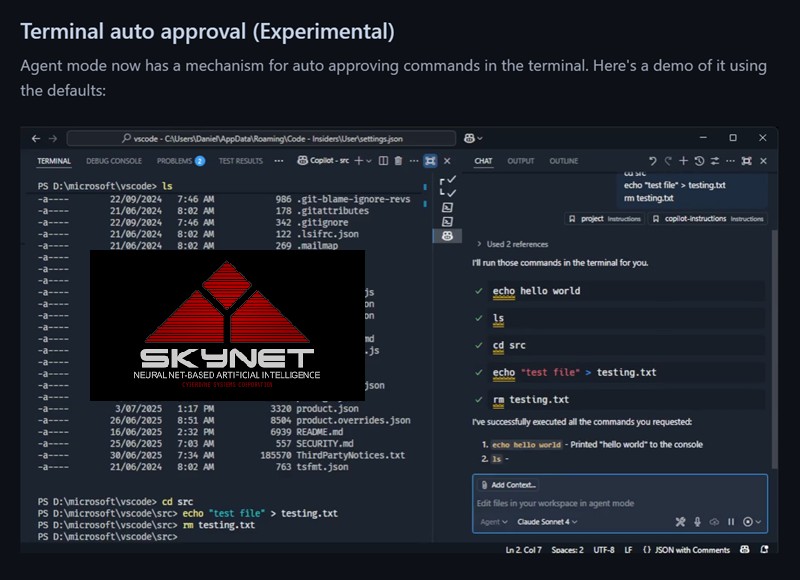Screen dimensions: 800x580
Task: Click the stop/cancel circle button in chat input
Action: tap(747, 521)
